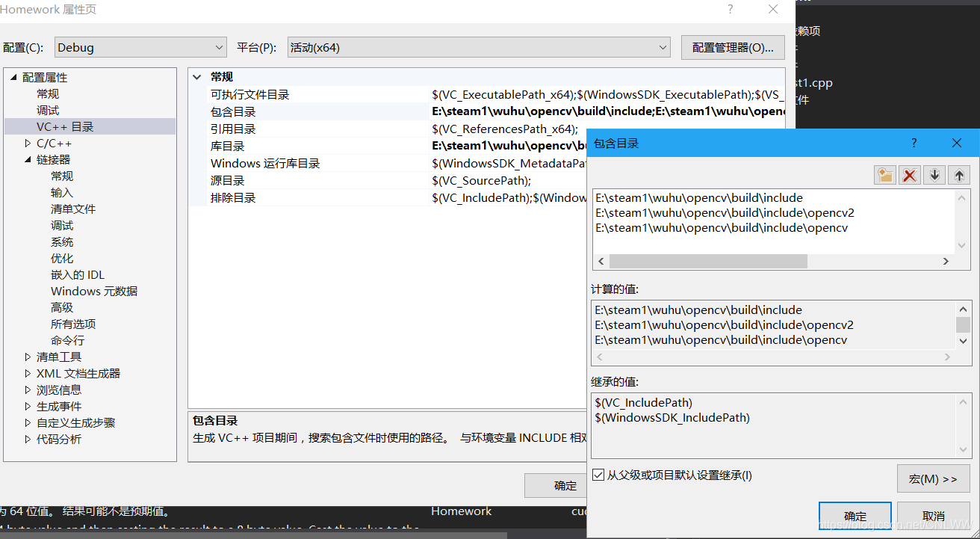Viewport: 980px width, 539px height.
Task: Click the $(WindowsSDK_IncludePath) inherited value
Action: click(672, 418)
